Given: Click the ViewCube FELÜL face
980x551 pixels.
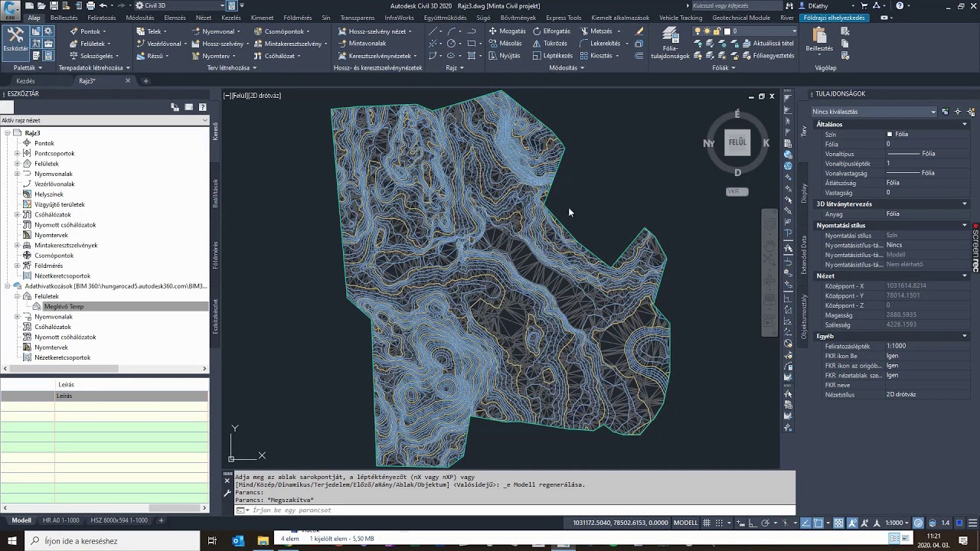Looking at the screenshot, I should 737,142.
